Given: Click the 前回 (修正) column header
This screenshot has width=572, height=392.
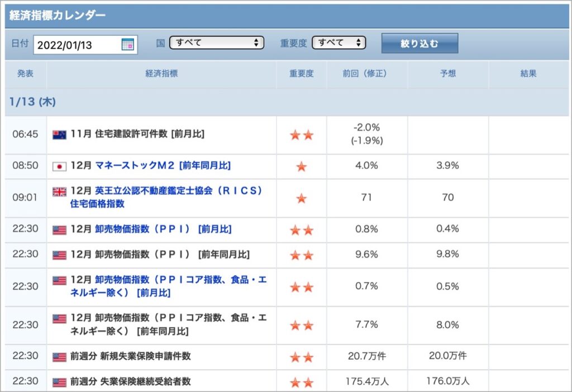Looking at the screenshot, I should click(366, 74).
